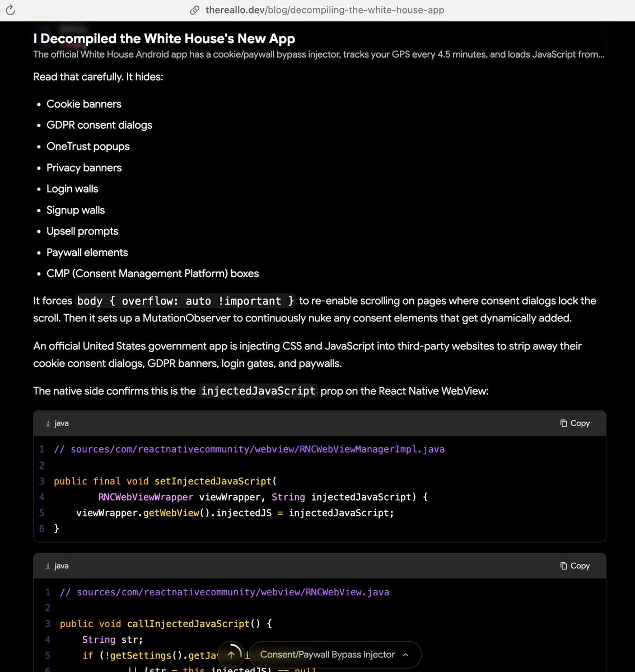Click the 'GDPR consent dialogs' list item
Image resolution: width=635 pixels, height=672 pixels.
pyautogui.click(x=99, y=125)
